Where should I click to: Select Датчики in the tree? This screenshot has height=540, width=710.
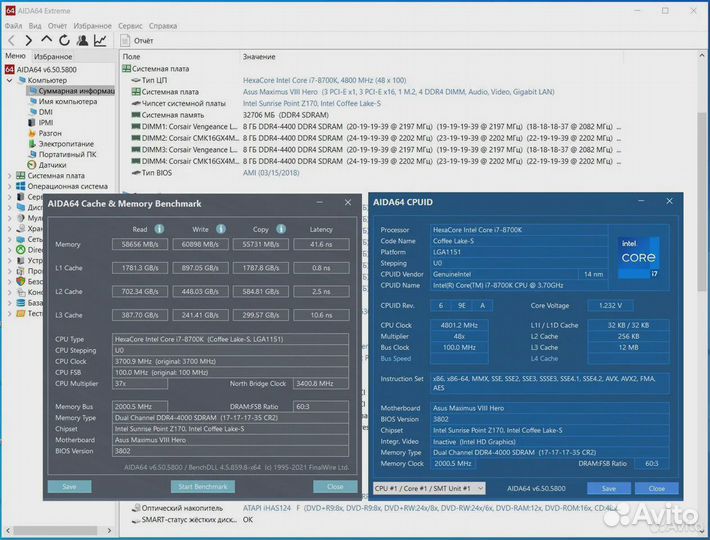click(52, 165)
